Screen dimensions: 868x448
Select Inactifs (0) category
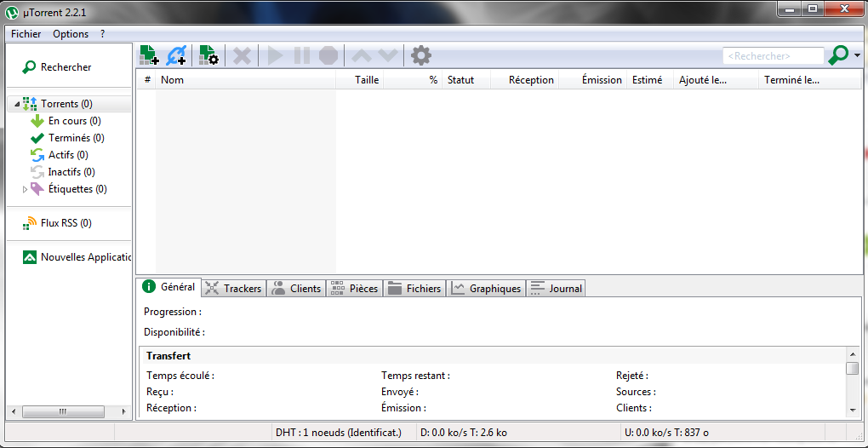pos(71,172)
